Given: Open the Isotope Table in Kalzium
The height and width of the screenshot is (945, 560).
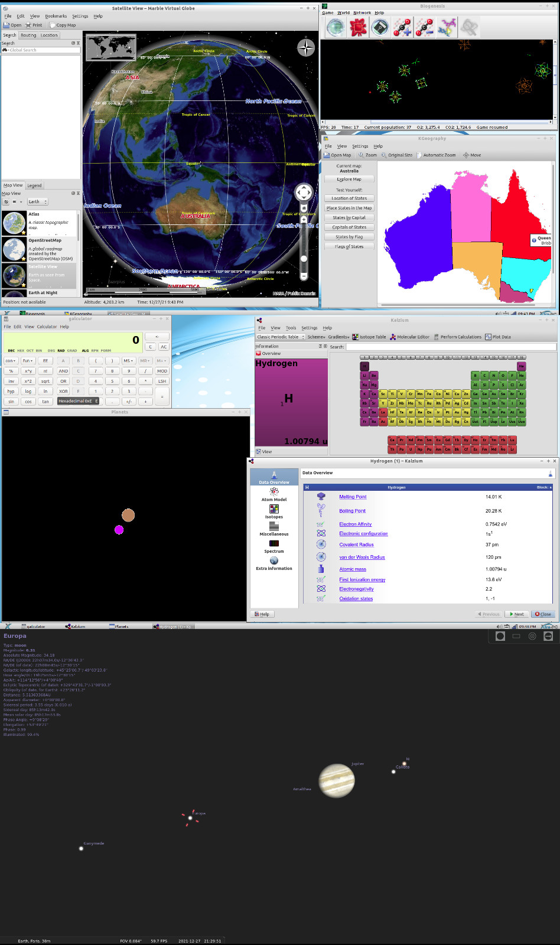Looking at the screenshot, I should pyautogui.click(x=369, y=337).
